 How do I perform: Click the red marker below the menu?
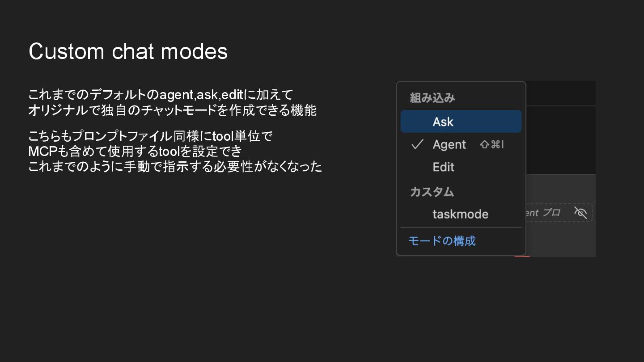pyautogui.click(x=522, y=256)
